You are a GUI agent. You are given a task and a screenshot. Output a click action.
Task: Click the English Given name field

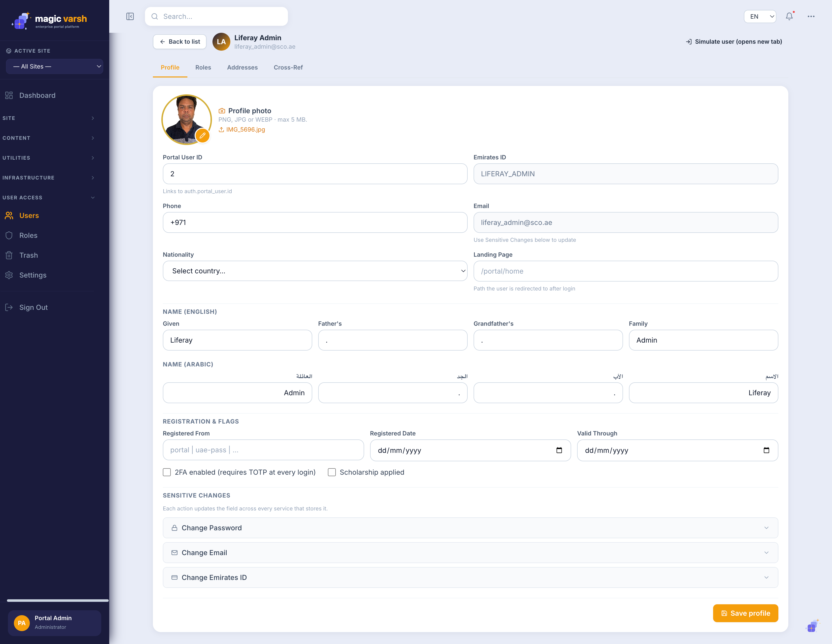click(x=237, y=340)
